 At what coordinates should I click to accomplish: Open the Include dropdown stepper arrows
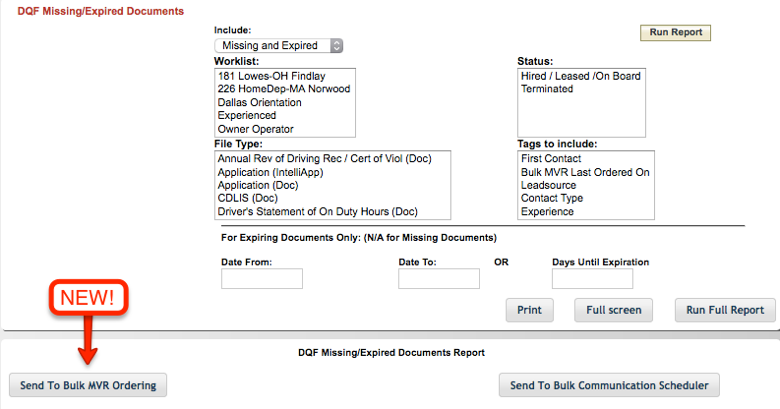pyautogui.click(x=337, y=46)
